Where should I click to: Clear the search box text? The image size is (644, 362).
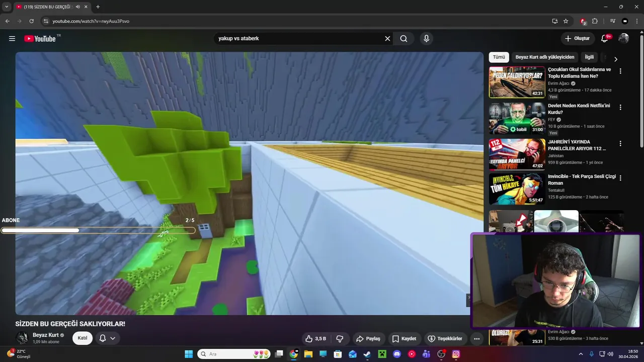(387, 39)
